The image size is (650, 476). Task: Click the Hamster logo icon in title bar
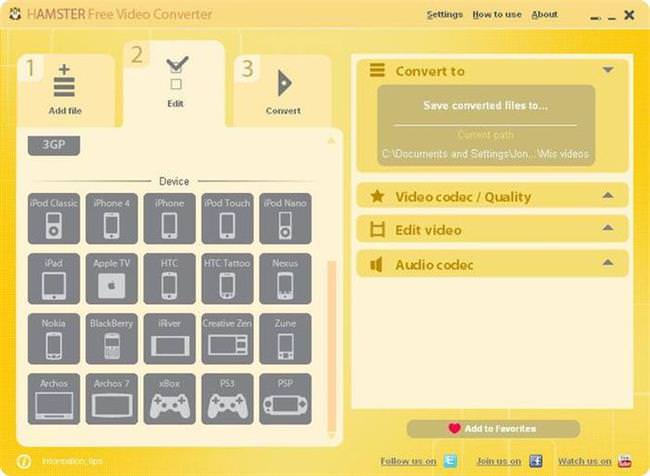(x=15, y=15)
